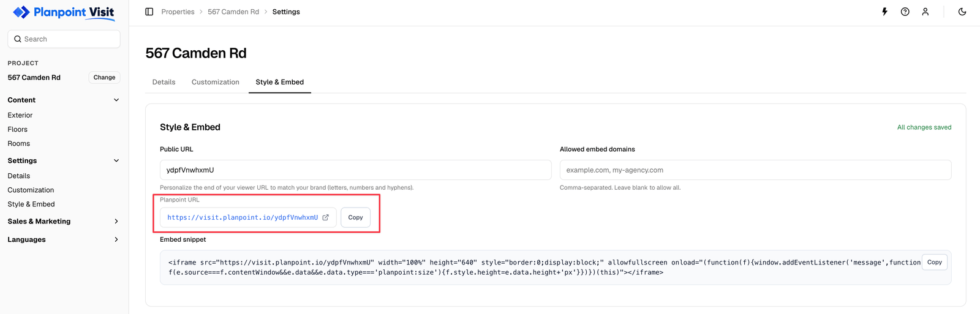Toggle dark mode moon icon
The height and width of the screenshot is (314, 980).
pos(962,12)
